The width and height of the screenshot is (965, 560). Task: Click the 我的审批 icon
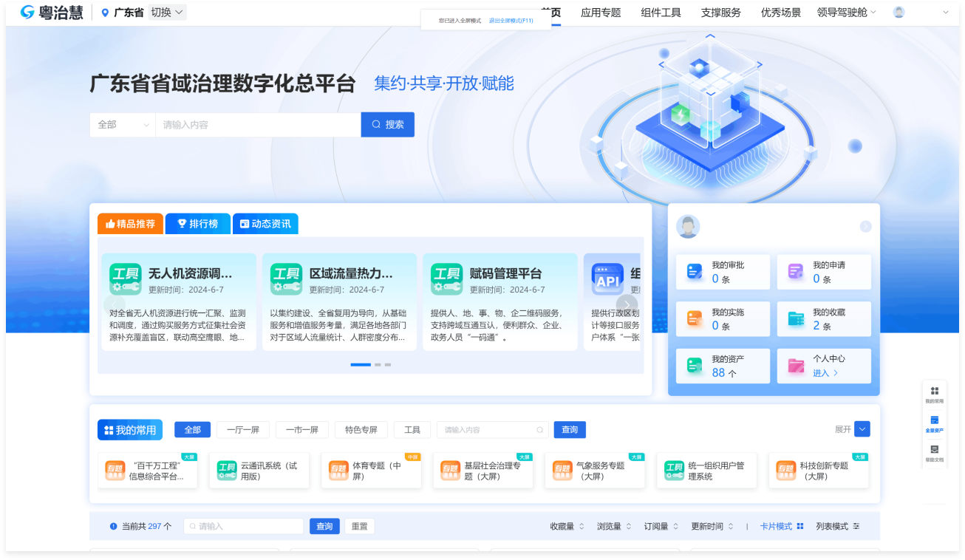pos(695,272)
